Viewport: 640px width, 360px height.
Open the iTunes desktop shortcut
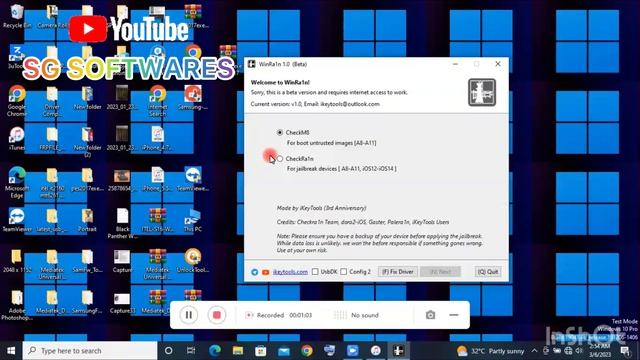click(x=17, y=139)
